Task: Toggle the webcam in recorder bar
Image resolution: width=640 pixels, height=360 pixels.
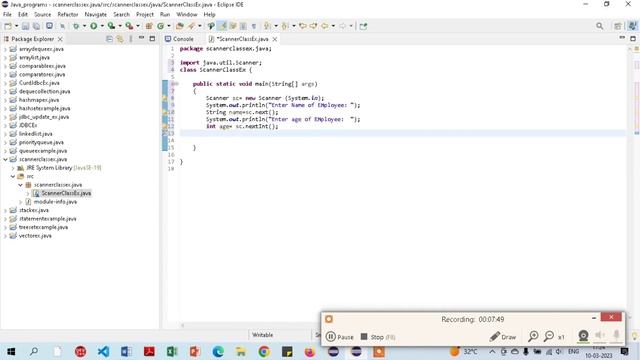Action: [x=583, y=336]
